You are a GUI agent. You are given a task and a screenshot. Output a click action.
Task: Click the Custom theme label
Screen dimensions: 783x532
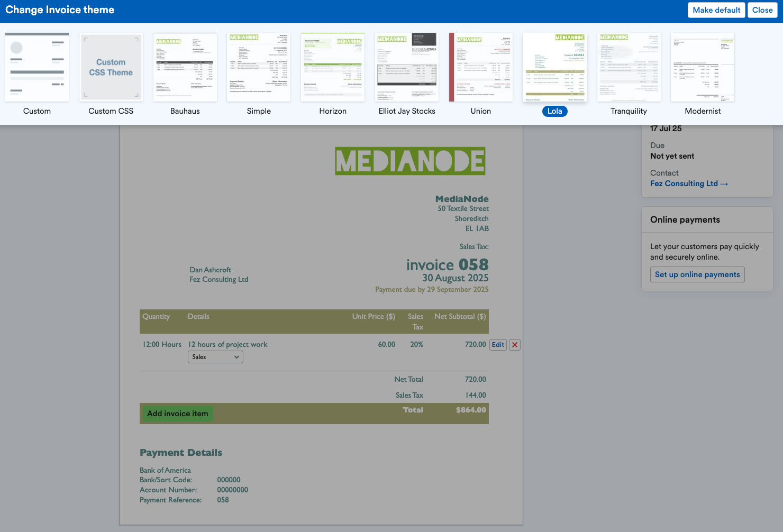(x=37, y=111)
